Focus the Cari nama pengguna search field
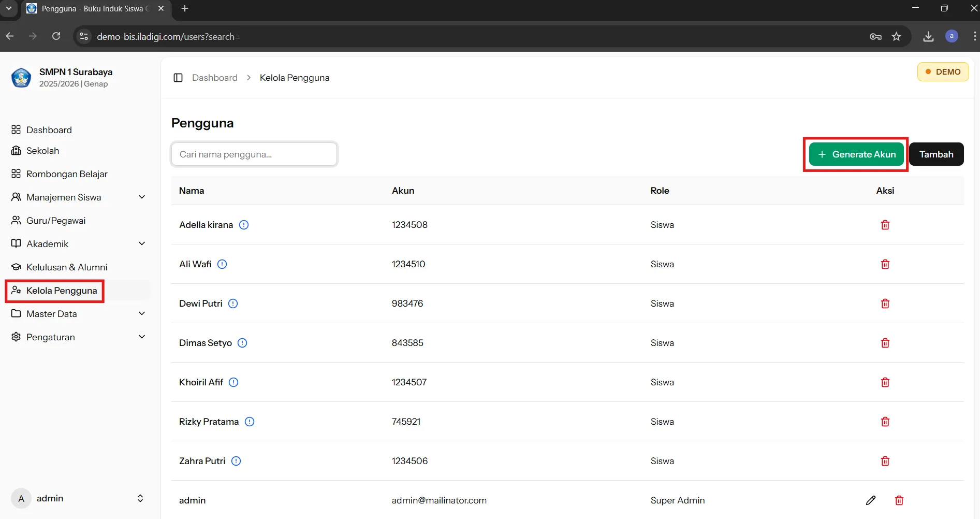 [x=254, y=154]
